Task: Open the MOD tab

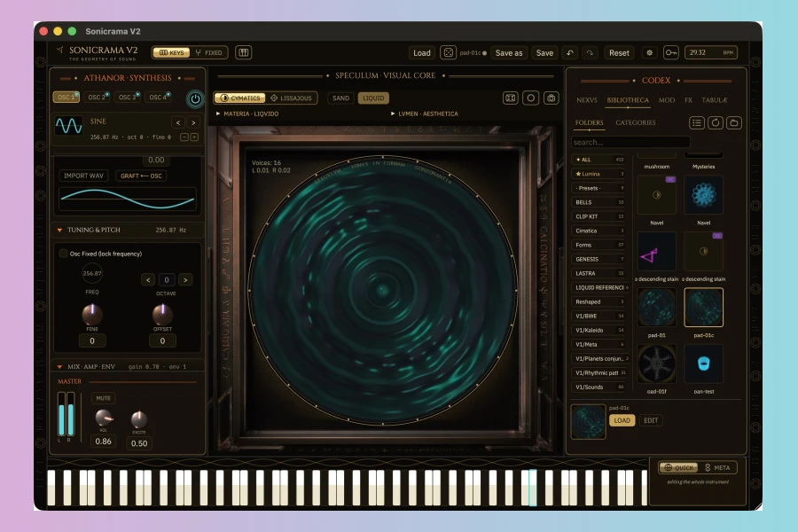Action: (x=667, y=100)
